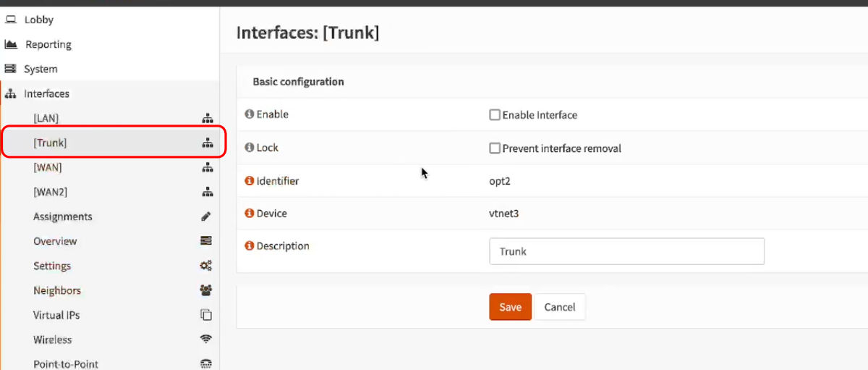Tick the Prevent interface removal checkbox
The height and width of the screenshot is (370, 868).
(x=495, y=148)
